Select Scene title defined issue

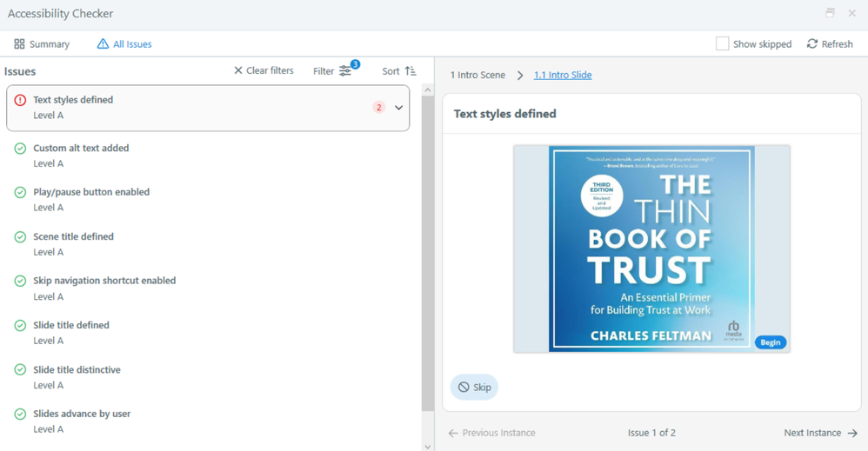click(208, 244)
